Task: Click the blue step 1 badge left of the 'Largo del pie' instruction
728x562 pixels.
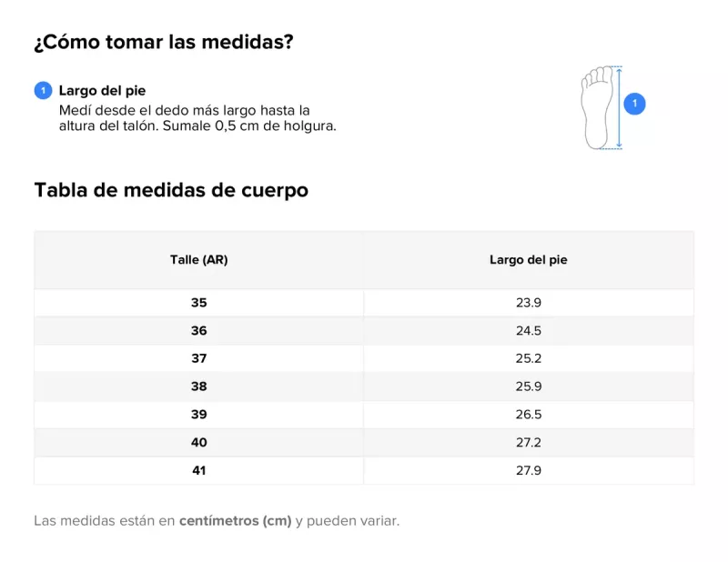Action: click(x=43, y=91)
